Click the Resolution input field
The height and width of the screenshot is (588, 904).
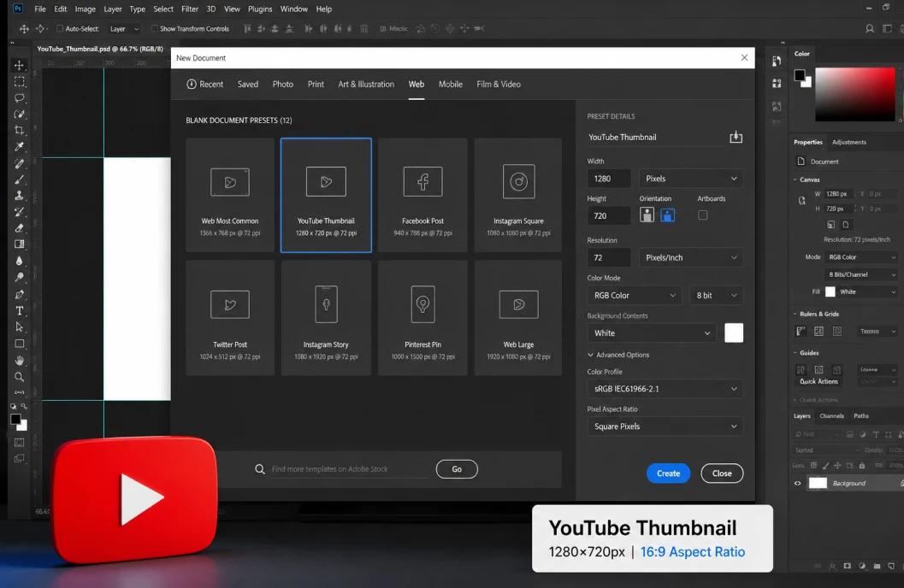tap(609, 257)
